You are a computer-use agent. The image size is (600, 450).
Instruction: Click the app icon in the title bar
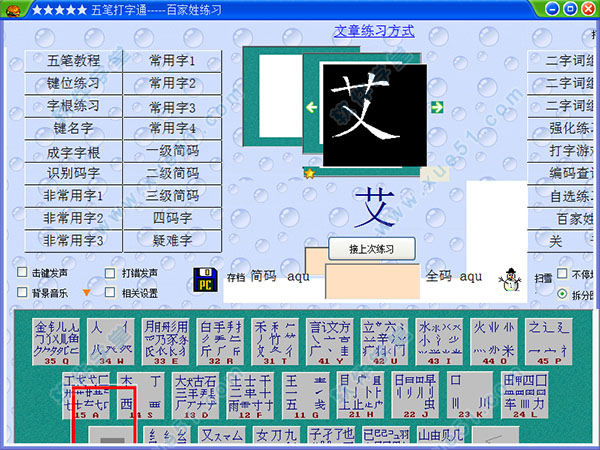13,9
